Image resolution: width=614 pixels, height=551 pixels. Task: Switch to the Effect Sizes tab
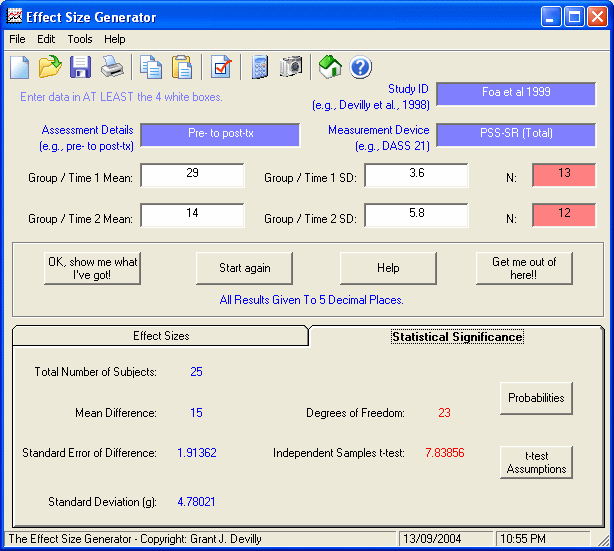pyautogui.click(x=160, y=336)
